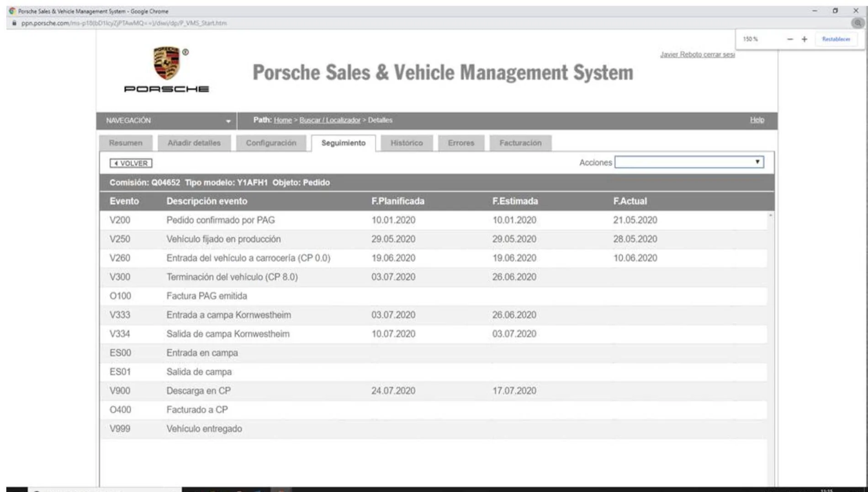Click Javier Reboto cerrar sesión link
This screenshot has width=868, height=492.
[698, 54]
